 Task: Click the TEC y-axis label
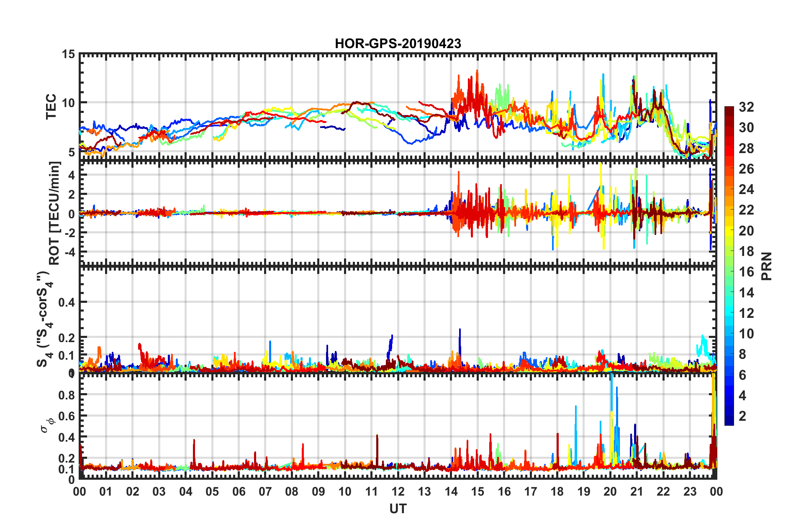[51, 107]
